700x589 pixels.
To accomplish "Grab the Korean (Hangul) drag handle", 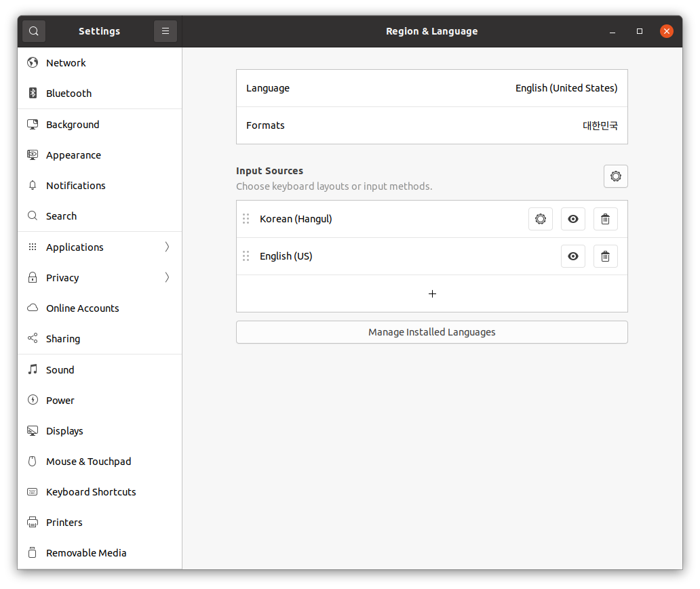I will pyautogui.click(x=246, y=219).
